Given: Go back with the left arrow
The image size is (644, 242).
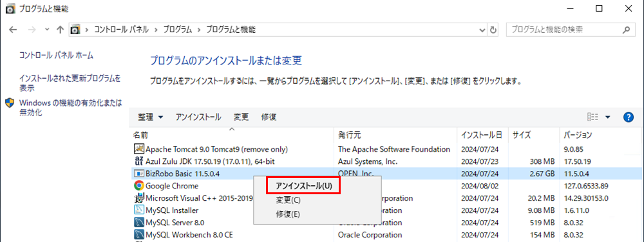Looking at the screenshot, I should pyautogui.click(x=13, y=30).
